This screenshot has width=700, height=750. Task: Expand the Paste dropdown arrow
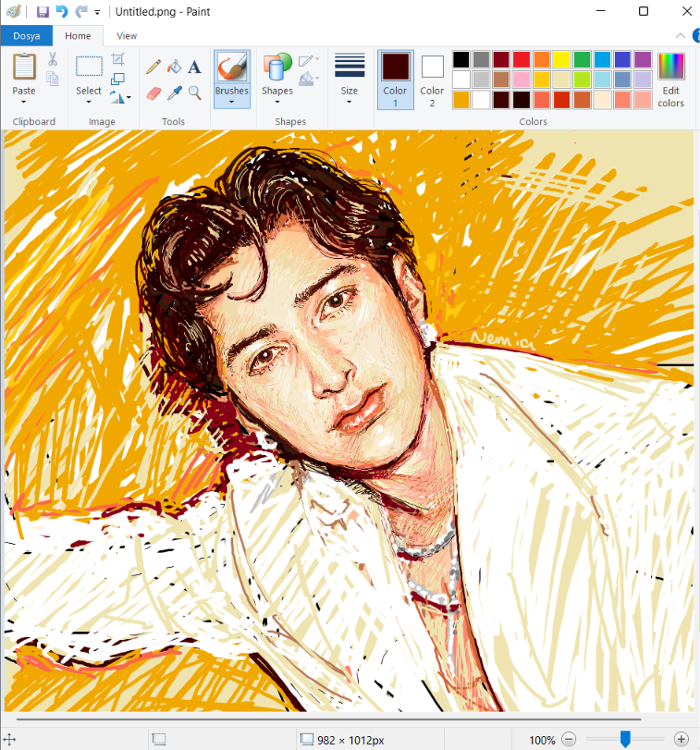pyautogui.click(x=23, y=102)
